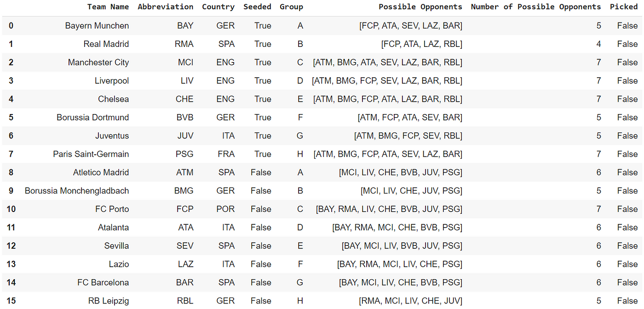Select the 'Borussia Monchengladbach' team name cell

(77, 191)
